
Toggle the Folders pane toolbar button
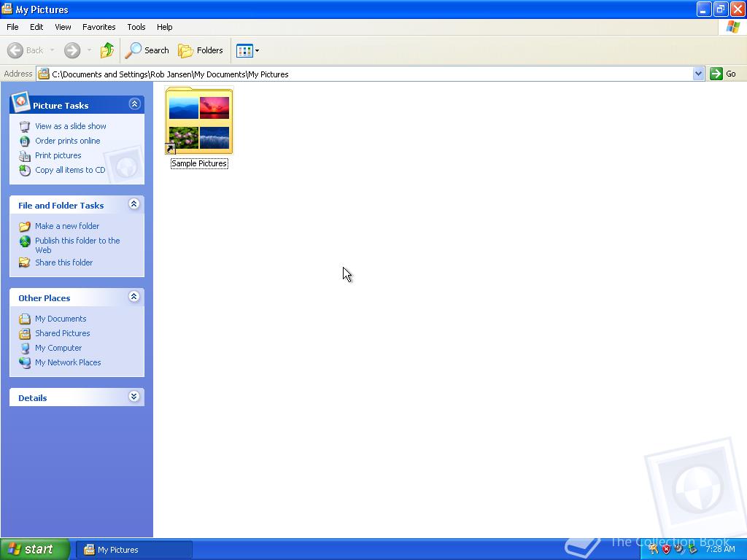click(x=201, y=50)
